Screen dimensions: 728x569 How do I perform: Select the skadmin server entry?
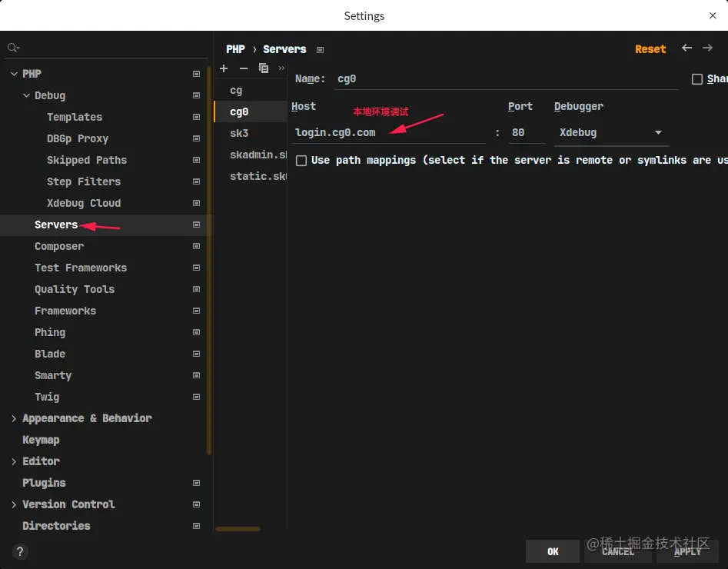tap(251, 155)
